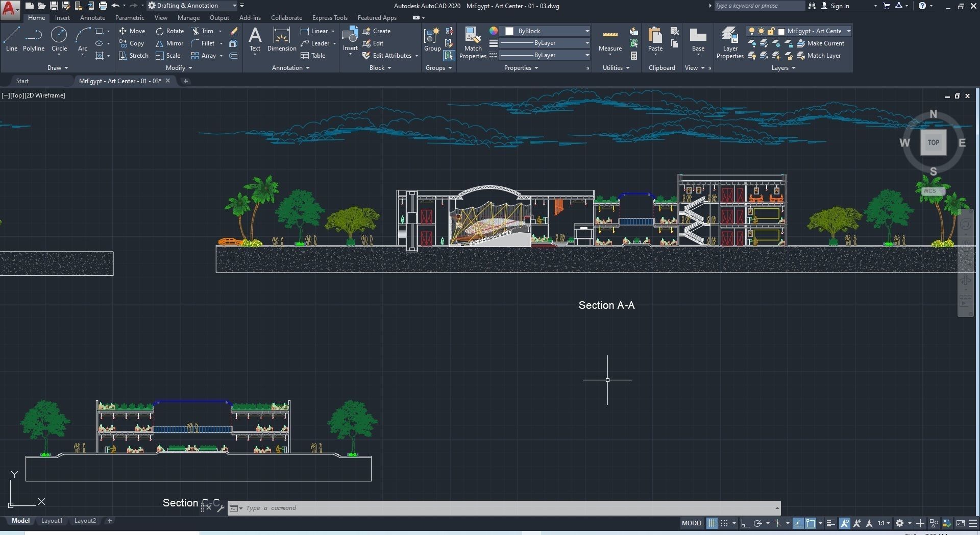Switch to the Insert ribbon tab
Image resolution: width=980 pixels, height=535 pixels.
pyautogui.click(x=62, y=18)
